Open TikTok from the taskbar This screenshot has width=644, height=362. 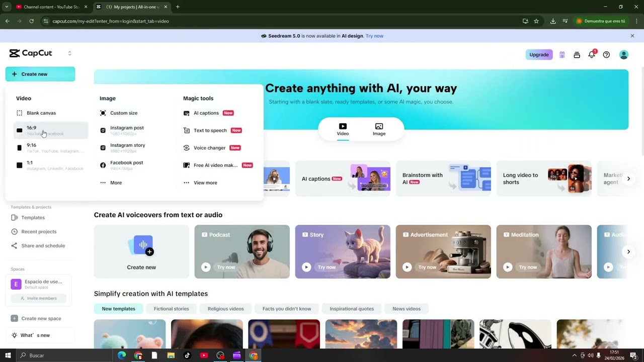(x=187, y=355)
